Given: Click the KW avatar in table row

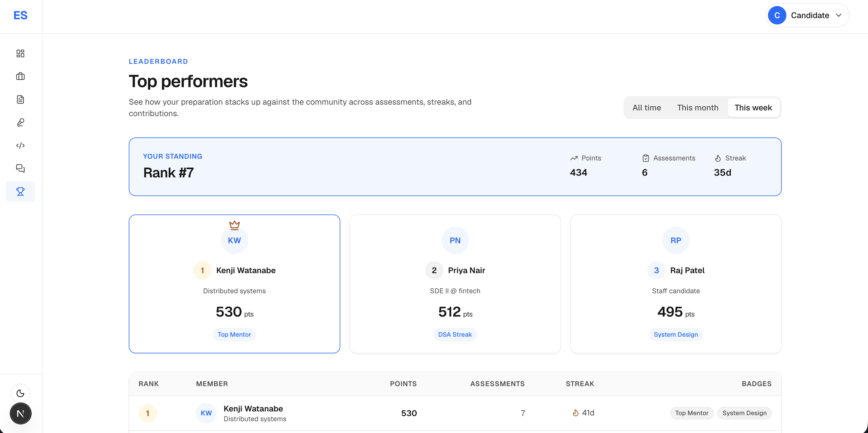Looking at the screenshot, I should tap(206, 413).
